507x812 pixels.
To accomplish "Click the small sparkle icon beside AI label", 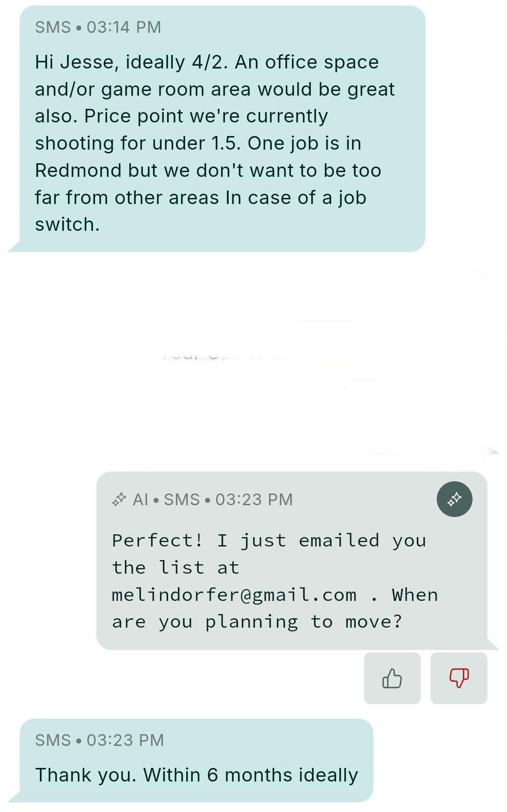I will point(119,499).
